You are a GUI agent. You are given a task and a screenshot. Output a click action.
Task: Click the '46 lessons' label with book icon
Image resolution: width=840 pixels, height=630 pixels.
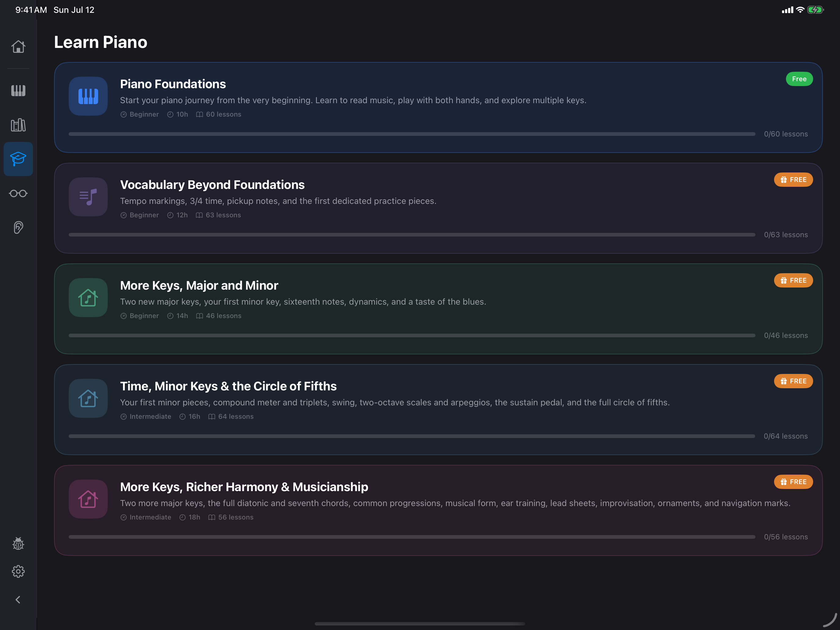pyautogui.click(x=219, y=316)
